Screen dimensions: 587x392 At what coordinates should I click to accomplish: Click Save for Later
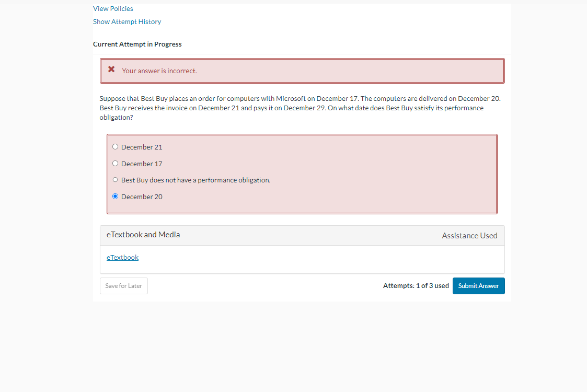(123, 286)
